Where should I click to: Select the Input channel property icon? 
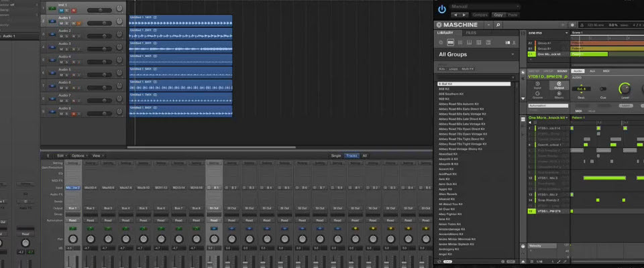click(537, 85)
